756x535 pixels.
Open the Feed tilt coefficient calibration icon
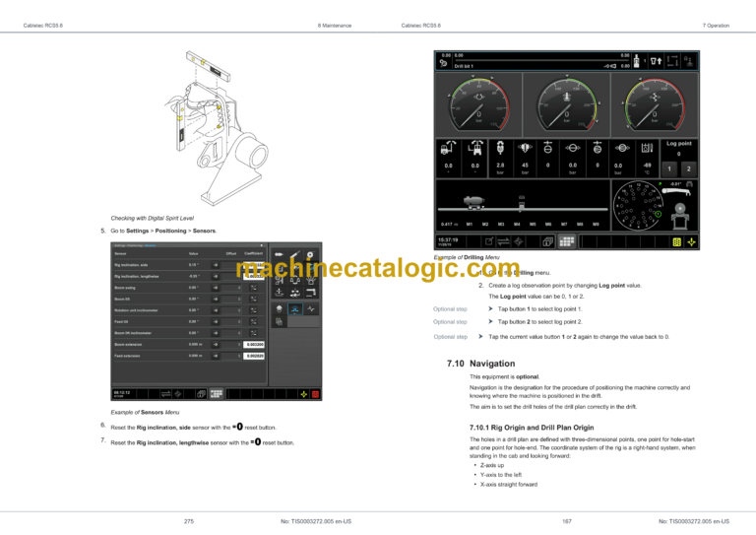point(254,322)
